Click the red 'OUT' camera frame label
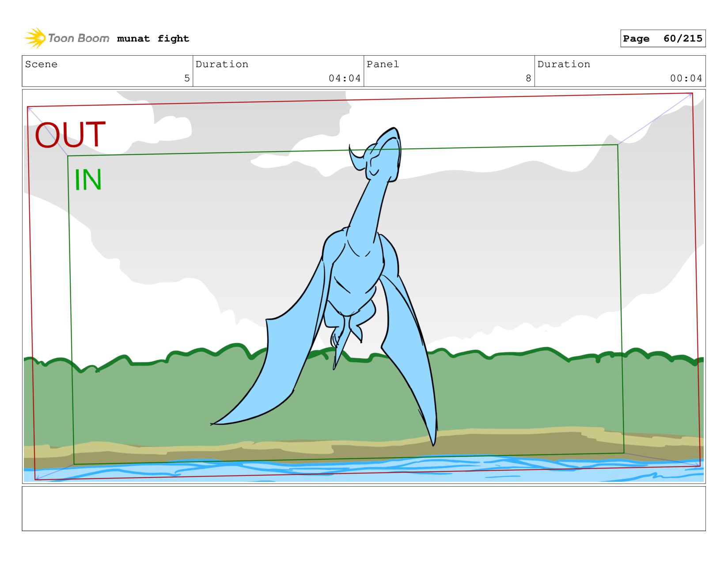Image resolution: width=728 pixels, height=564 pixels. pos(70,134)
